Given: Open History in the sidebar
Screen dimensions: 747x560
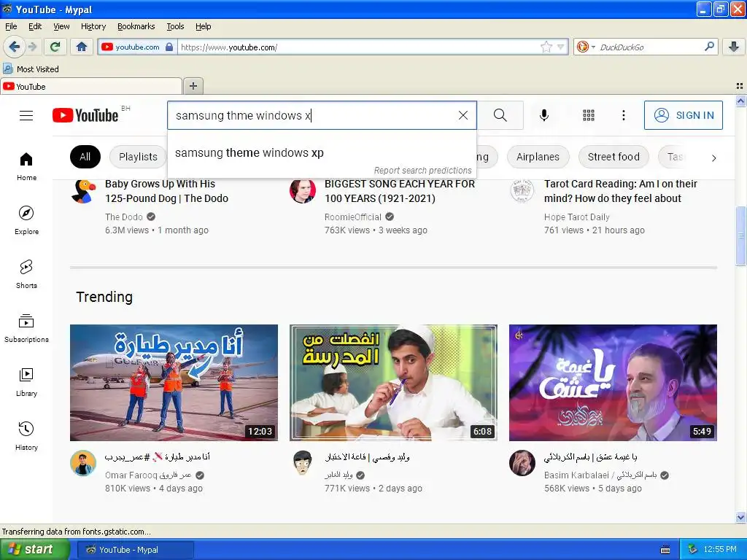Looking at the screenshot, I should 26,436.
